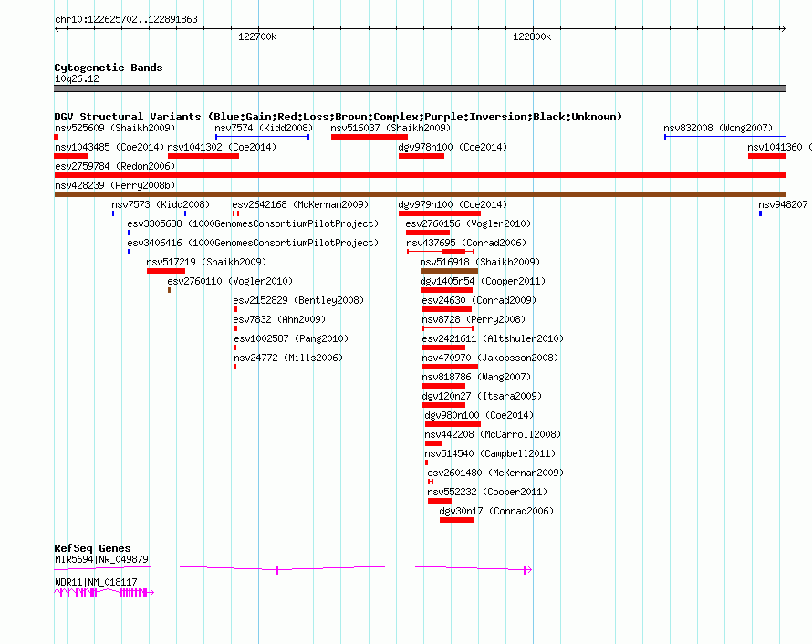Click esv24630 (Conrad2009) label
812x644 pixels.
tap(479, 300)
